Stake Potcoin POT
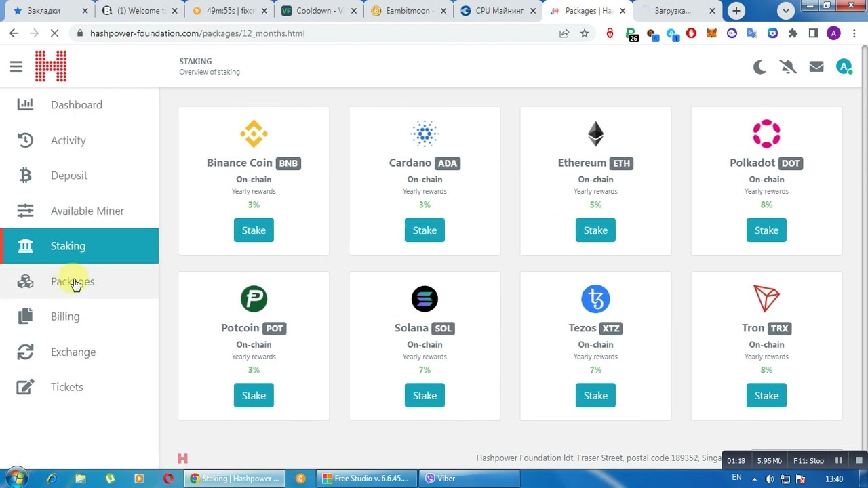The image size is (868, 488). coord(254,396)
